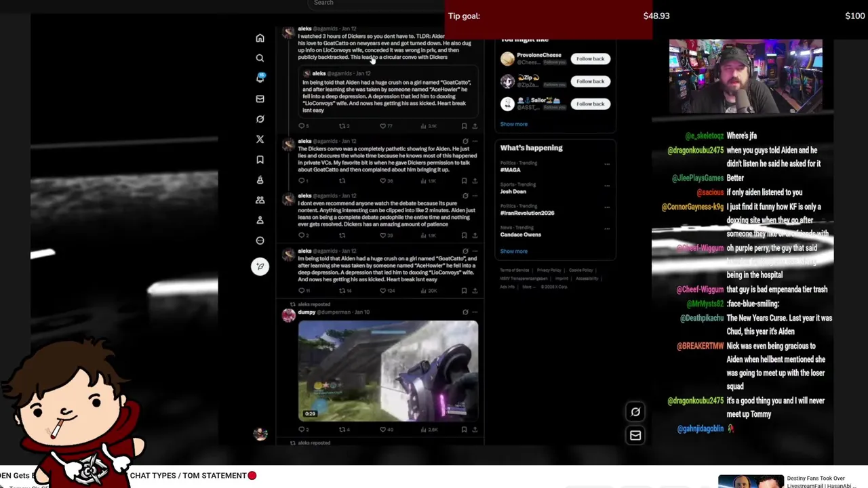Screen dimensions: 868x488
Task: Share the 'watched 3 hours of Dickers' tweet
Action: coord(475,126)
